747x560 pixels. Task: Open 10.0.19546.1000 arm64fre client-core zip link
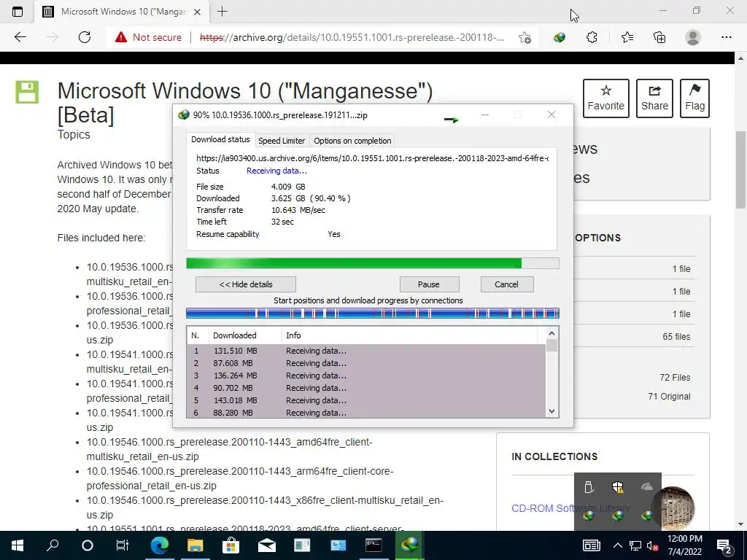tap(240, 478)
